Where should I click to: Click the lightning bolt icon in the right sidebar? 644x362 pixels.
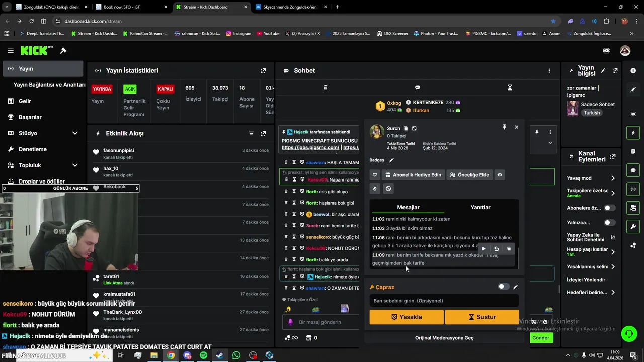633,133
